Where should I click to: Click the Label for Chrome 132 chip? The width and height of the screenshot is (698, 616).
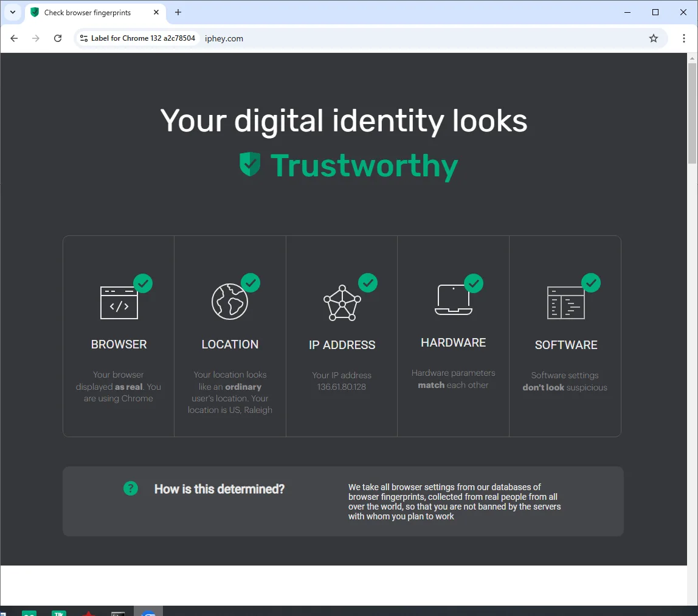[x=138, y=38]
